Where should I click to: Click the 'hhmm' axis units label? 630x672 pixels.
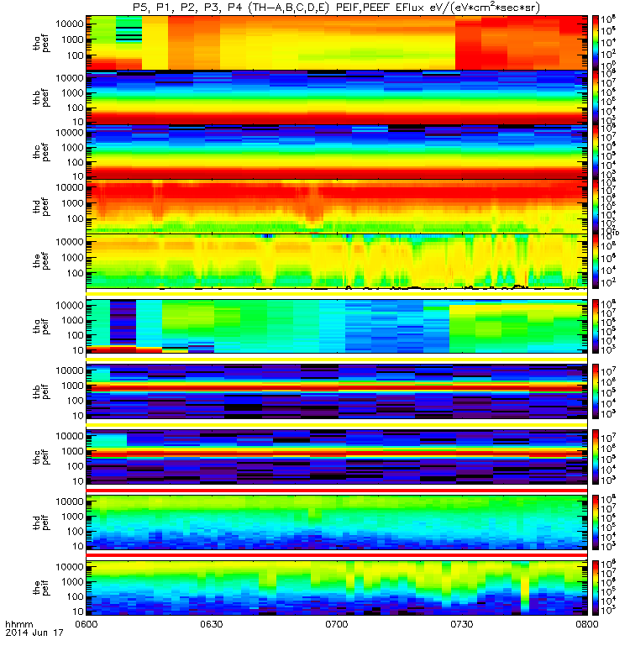[18, 624]
